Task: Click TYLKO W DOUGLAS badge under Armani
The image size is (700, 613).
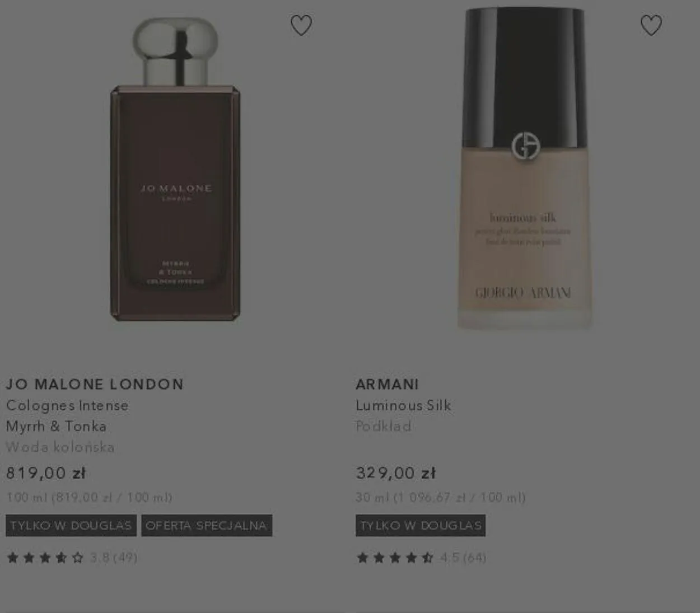Action: tap(421, 526)
